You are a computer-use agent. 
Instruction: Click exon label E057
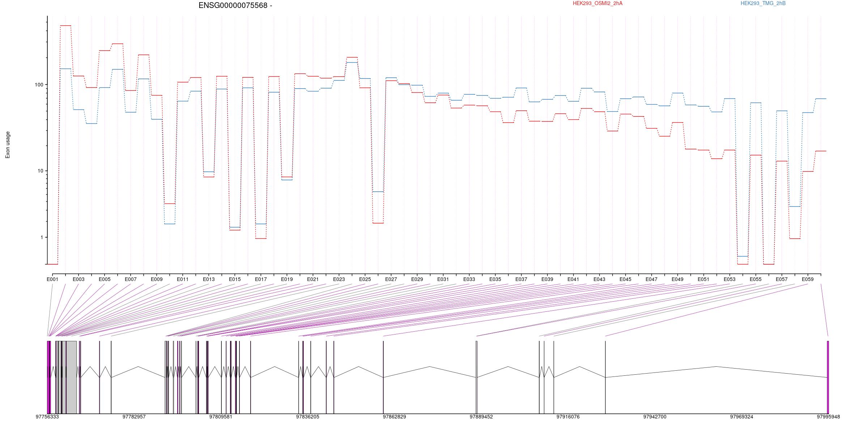click(x=782, y=279)
